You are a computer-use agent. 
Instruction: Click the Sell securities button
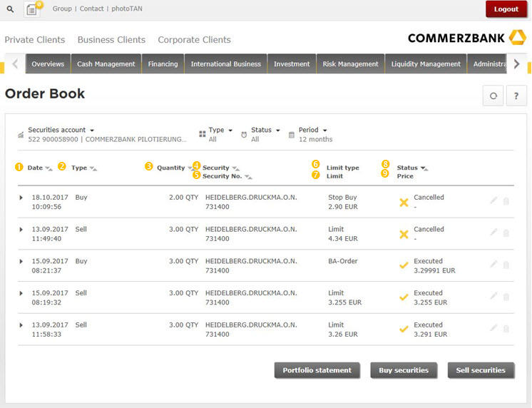(481, 370)
